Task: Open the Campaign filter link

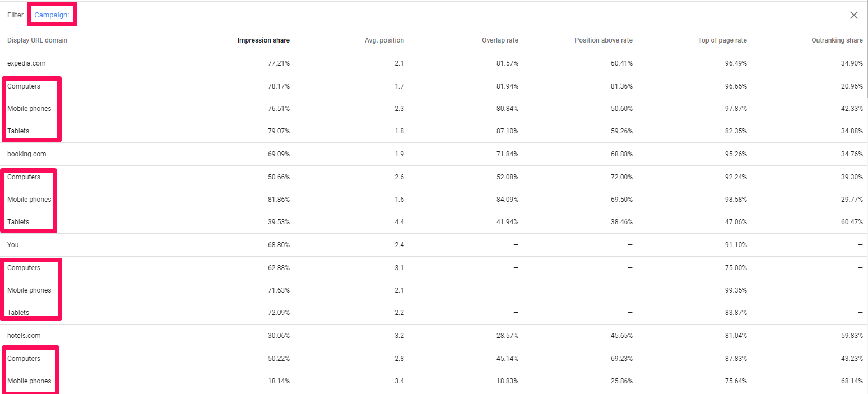Action: [x=52, y=15]
